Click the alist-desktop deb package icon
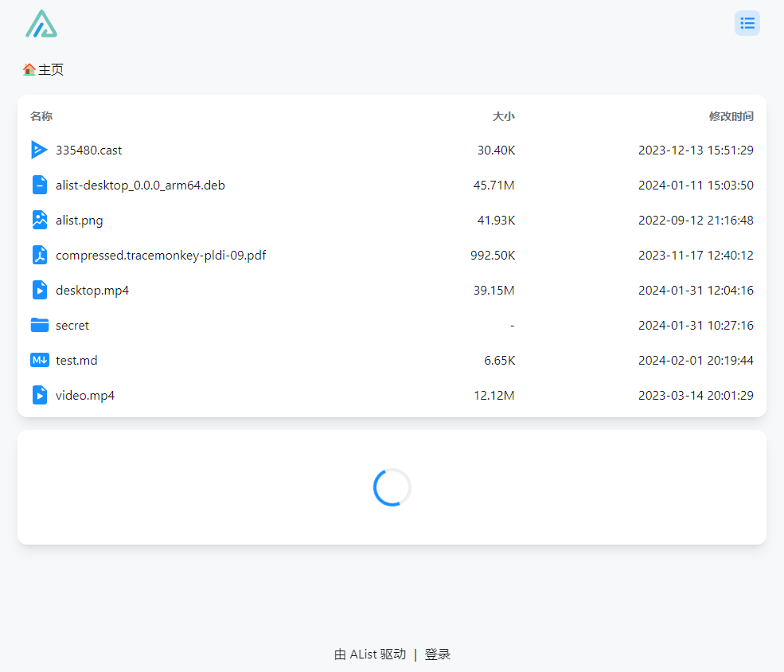This screenshot has height=672, width=784. [39, 185]
